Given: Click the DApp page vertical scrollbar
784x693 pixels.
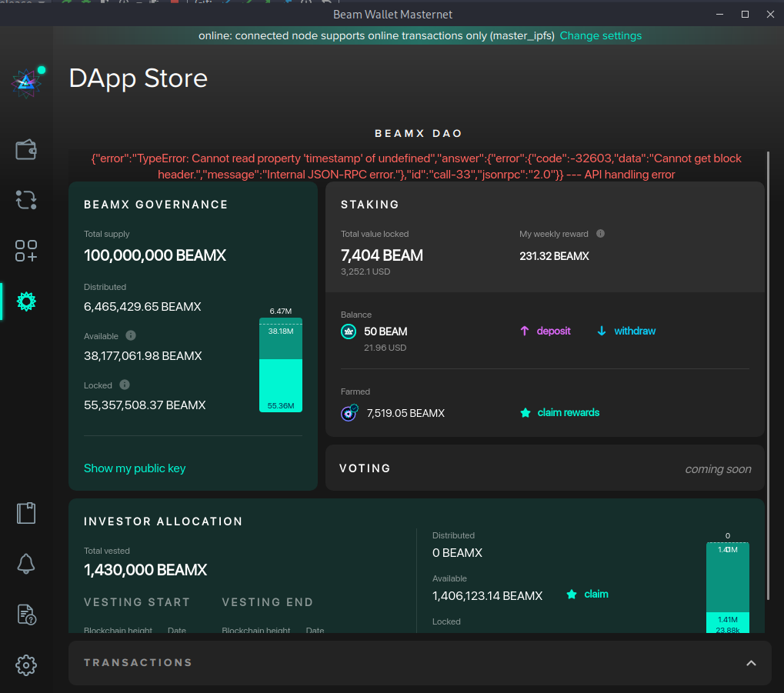Looking at the screenshot, I should point(769,375).
